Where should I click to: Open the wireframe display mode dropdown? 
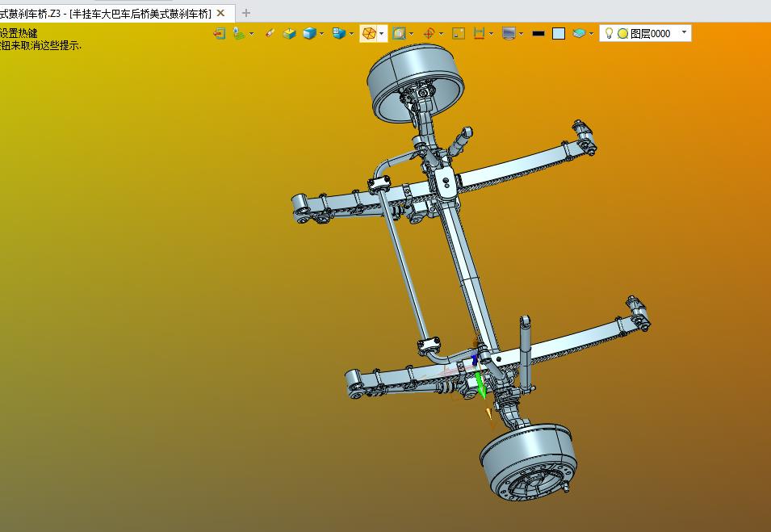click(382, 33)
